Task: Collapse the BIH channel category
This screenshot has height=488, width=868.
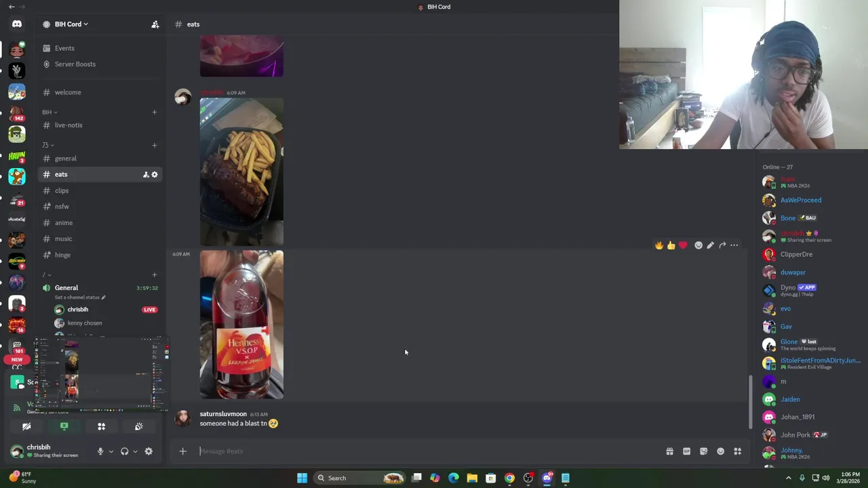Action: pyautogui.click(x=49, y=113)
